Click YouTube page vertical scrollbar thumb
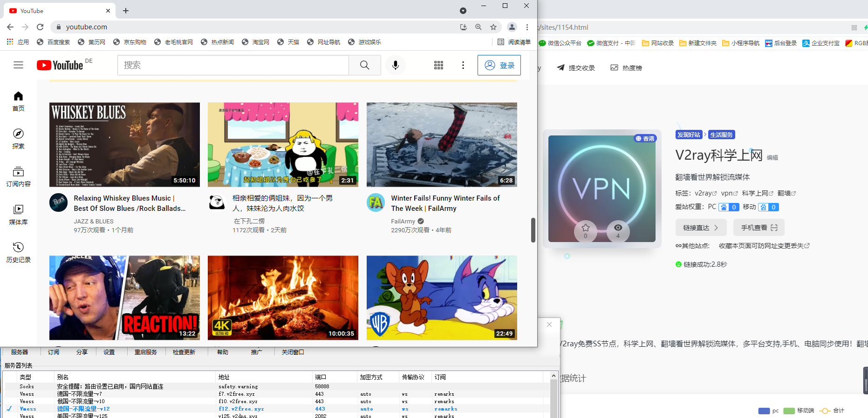The width and height of the screenshot is (868, 418). click(533, 230)
